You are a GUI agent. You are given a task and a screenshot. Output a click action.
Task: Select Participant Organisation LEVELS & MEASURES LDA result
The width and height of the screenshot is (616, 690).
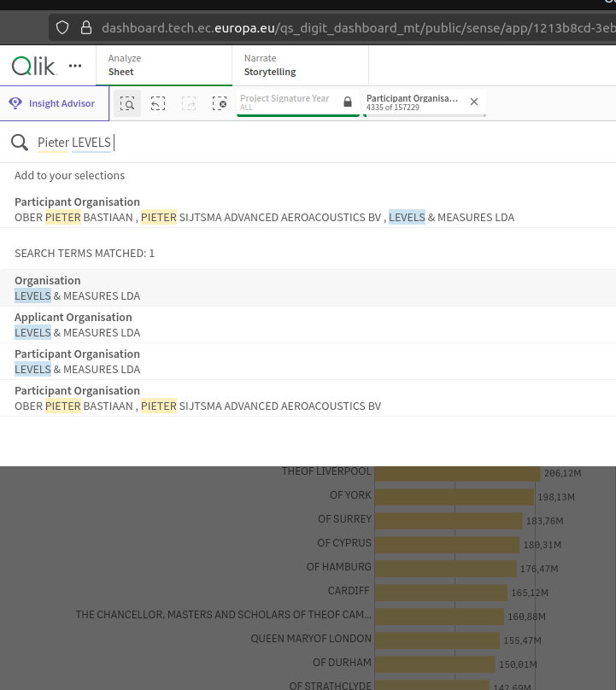point(308,362)
